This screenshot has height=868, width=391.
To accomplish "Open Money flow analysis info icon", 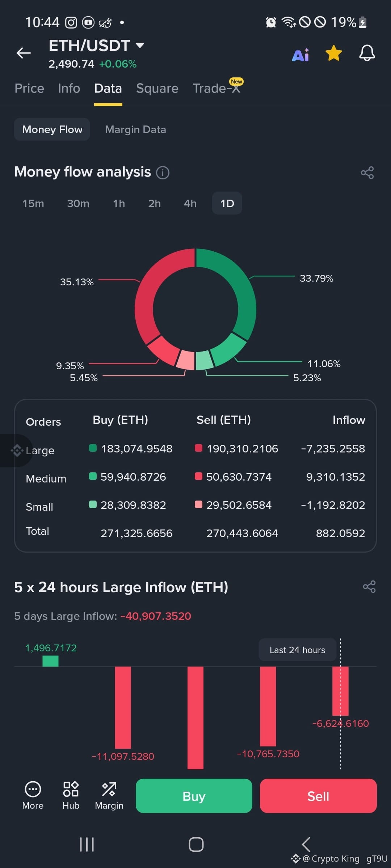I will [163, 173].
